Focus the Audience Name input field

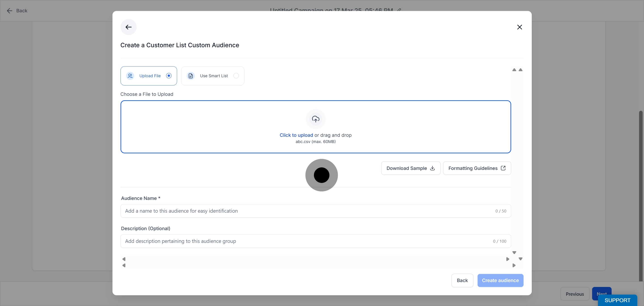coord(307,211)
